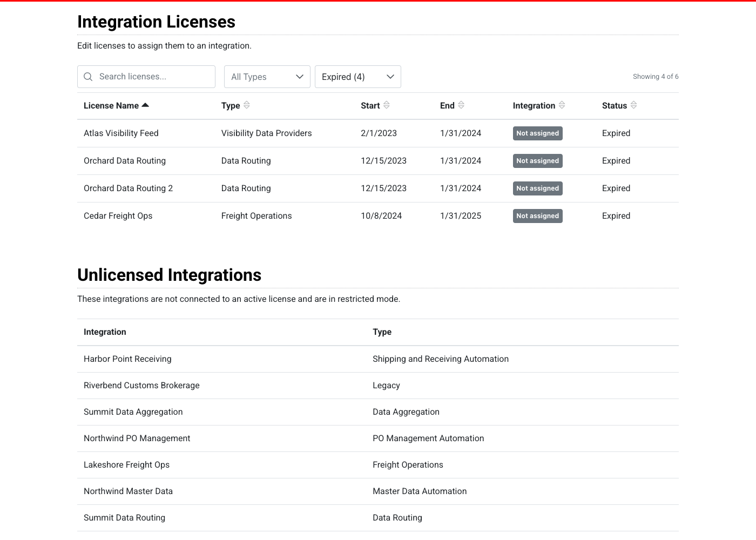Click the Legacy type cell
This screenshot has width=756, height=540.
pos(387,386)
